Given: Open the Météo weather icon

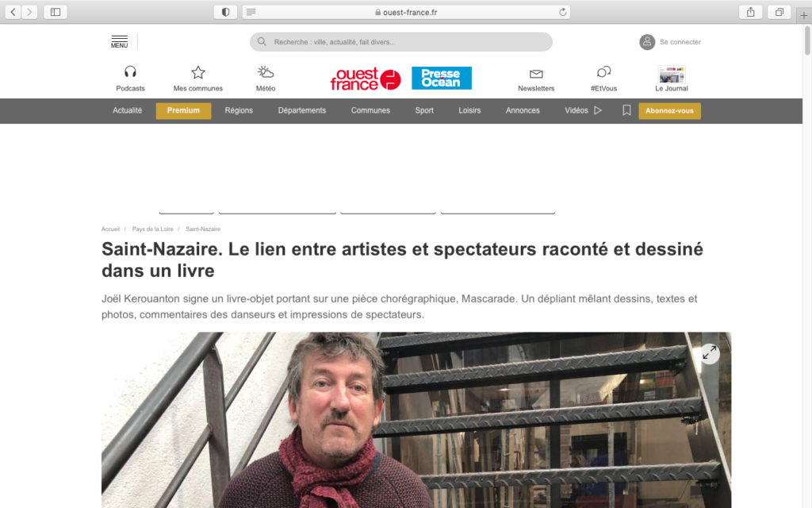Looking at the screenshot, I should point(266,72).
